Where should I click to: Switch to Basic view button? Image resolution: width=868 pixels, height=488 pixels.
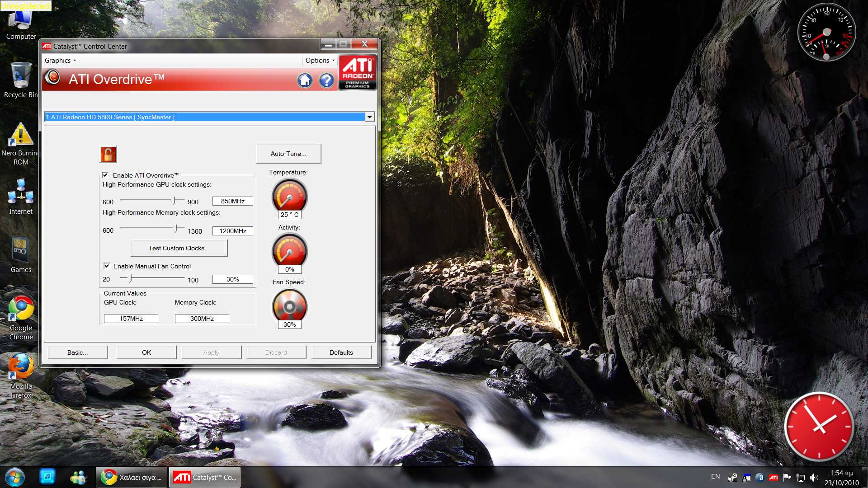pyautogui.click(x=77, y=352)
